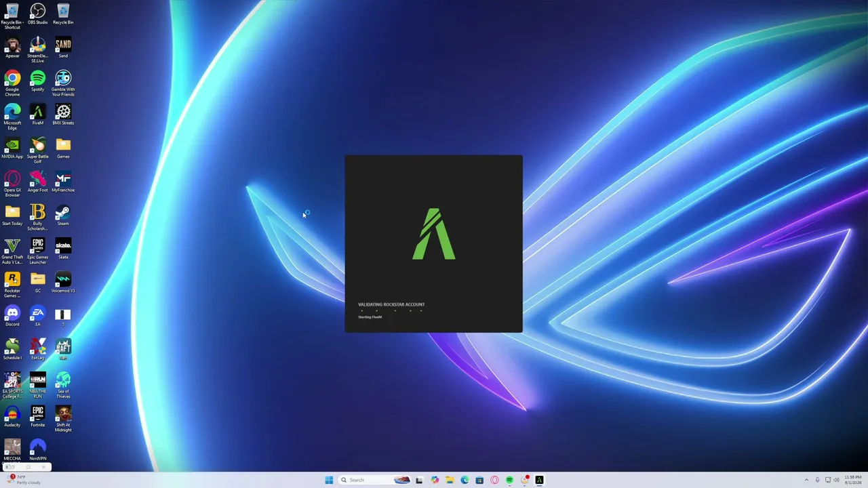This screenshot has height=488, width=868.
Task: Select the Voicemod V3 desktop icon
Action: pos(63,283)
